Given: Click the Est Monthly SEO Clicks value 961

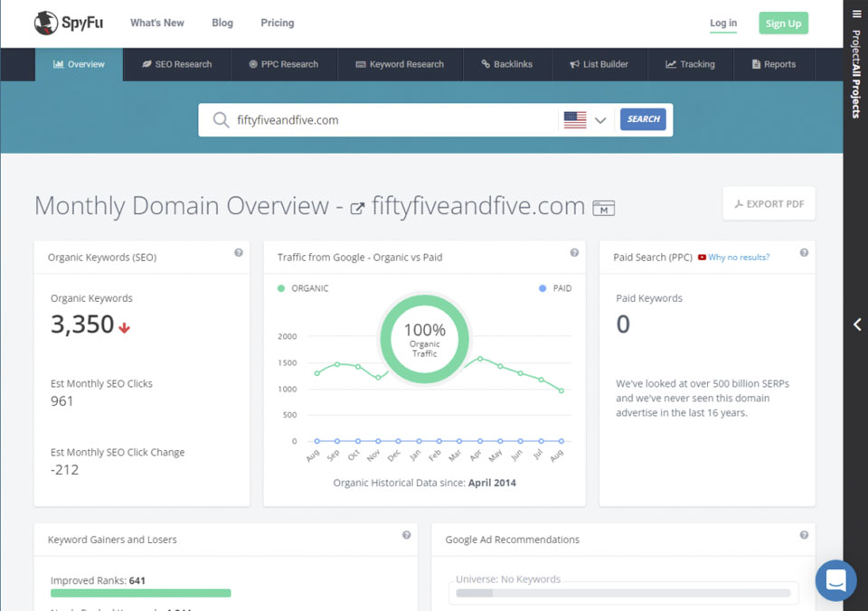Looking at the screenshot, I should click(62, 401).
